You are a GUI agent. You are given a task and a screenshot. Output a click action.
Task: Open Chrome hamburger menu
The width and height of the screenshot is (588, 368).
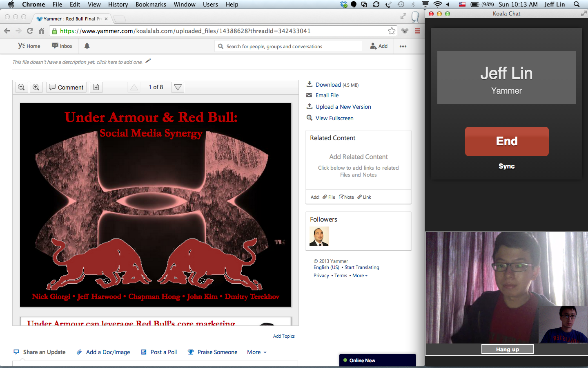pos(417,31)
